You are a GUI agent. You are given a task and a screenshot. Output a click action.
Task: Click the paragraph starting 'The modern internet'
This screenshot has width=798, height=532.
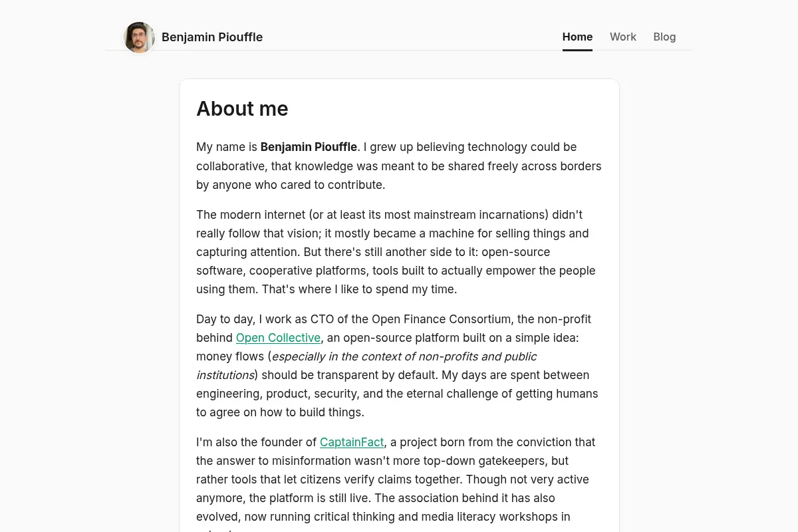(x=399, y=252)
